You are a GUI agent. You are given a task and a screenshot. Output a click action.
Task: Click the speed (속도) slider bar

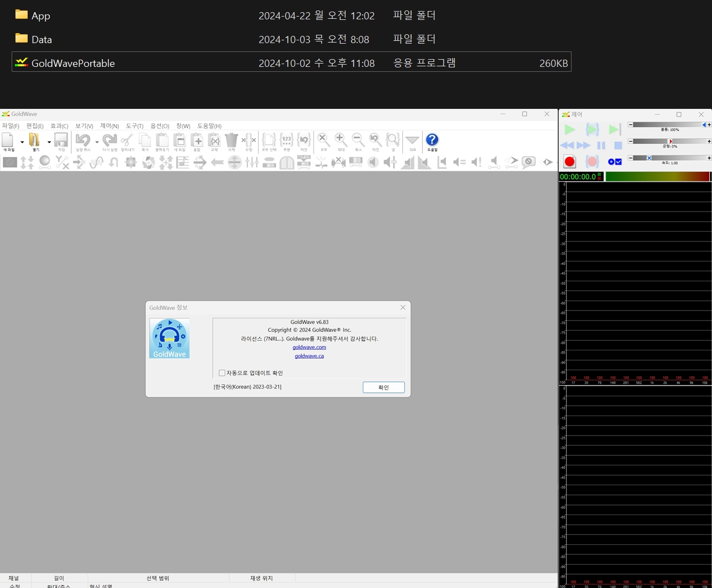(670, 158)
